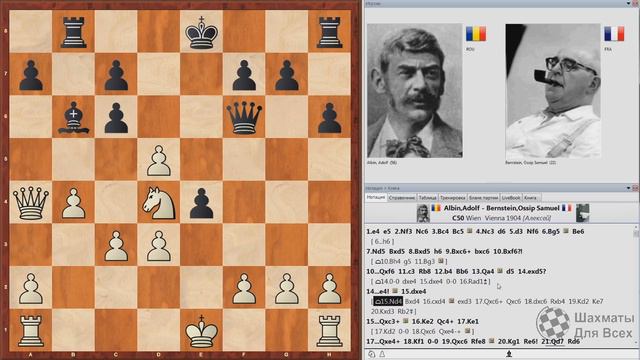Click Adolf Albin's large photo
Image resolution: width=640 pixels, height=360 pixels.
pyautogui.click(x=415, y=91)
